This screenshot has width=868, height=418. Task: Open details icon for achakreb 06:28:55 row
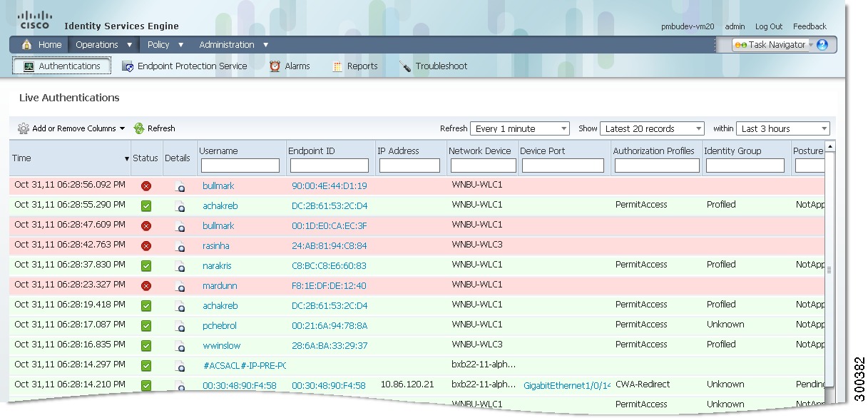pyautogui.click(x=180, y=206)
